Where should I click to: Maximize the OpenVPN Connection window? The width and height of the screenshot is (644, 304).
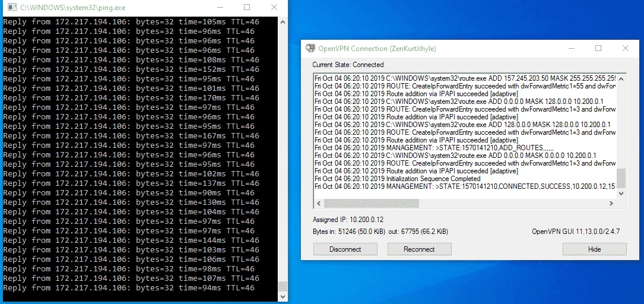click(598, 48)
